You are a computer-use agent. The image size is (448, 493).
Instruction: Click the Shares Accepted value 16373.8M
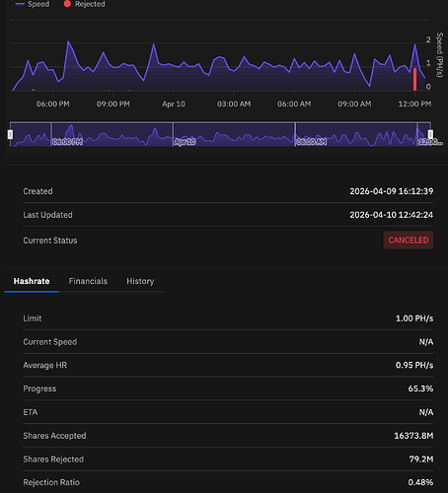pyautogui.click(x=413, y=436)
